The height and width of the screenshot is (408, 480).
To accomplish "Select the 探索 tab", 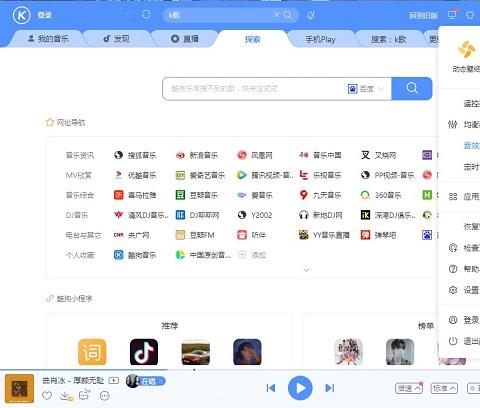I will click(x=252, y=39).
